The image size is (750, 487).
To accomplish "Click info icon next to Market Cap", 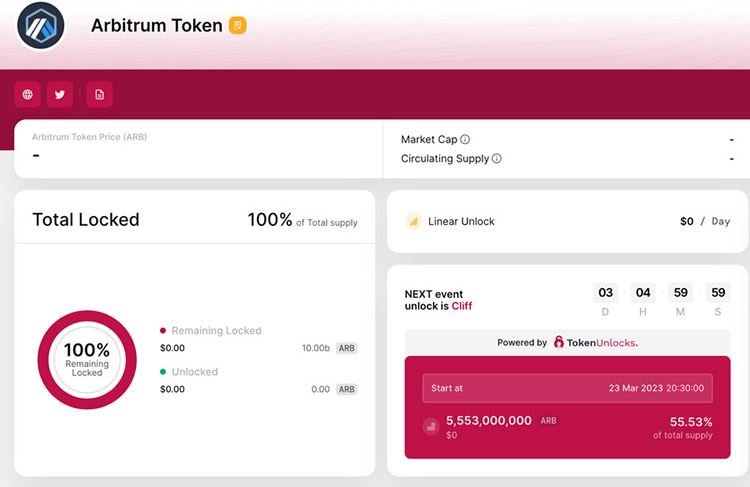I will point(465,140).
